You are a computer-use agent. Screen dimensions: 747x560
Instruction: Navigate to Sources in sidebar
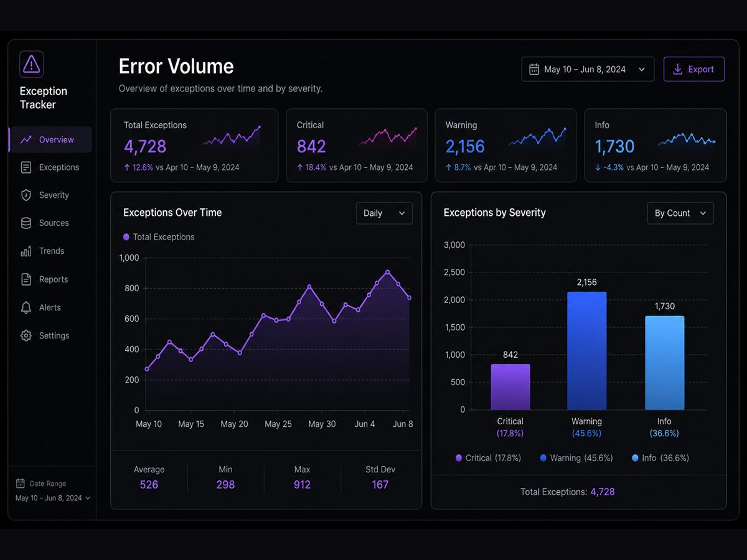point(54,223)
